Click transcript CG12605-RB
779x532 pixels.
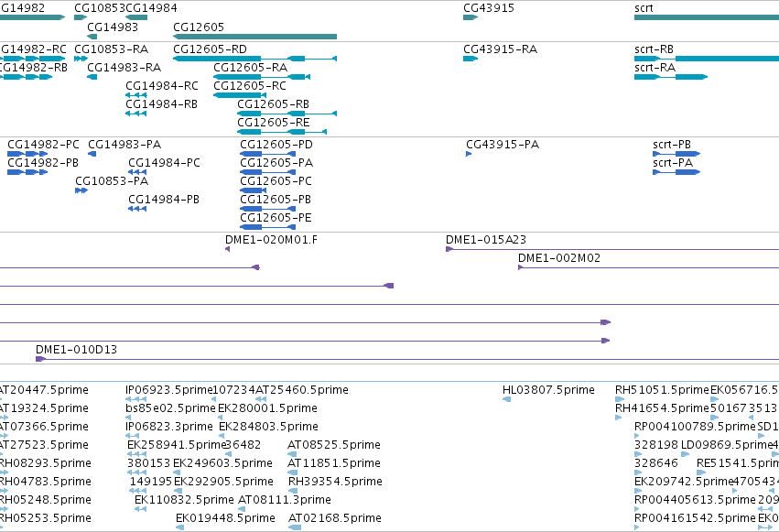(x=287, y=114)
